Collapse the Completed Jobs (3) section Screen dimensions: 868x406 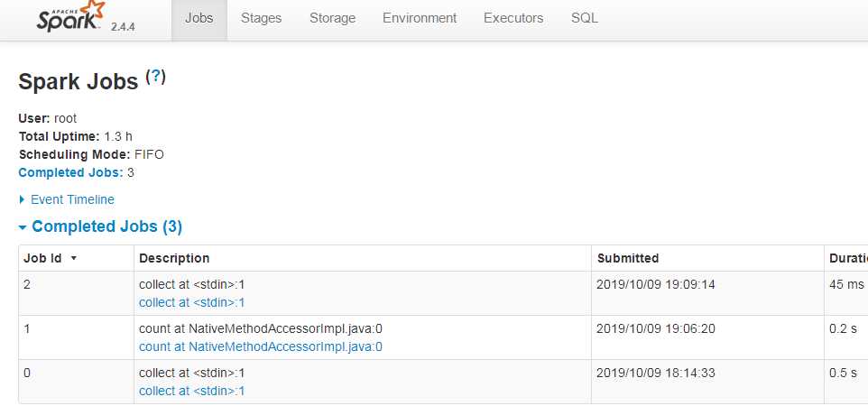100,226
